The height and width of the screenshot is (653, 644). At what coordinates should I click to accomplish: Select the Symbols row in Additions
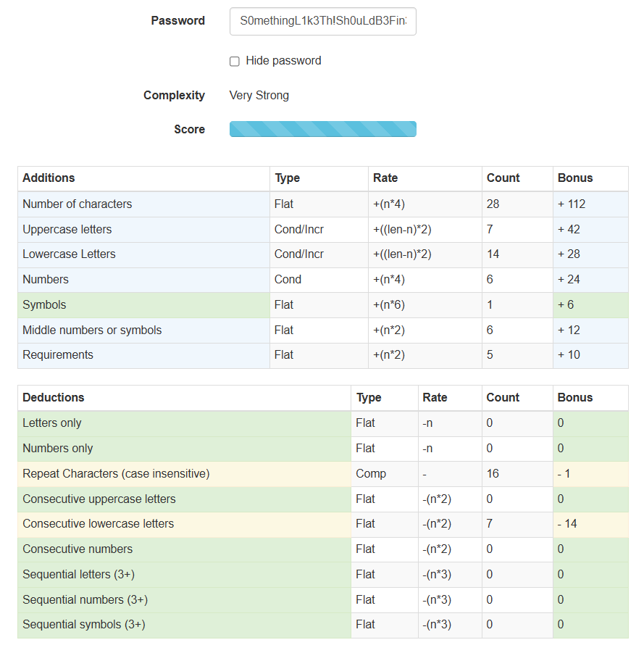(x=44, y=305)
